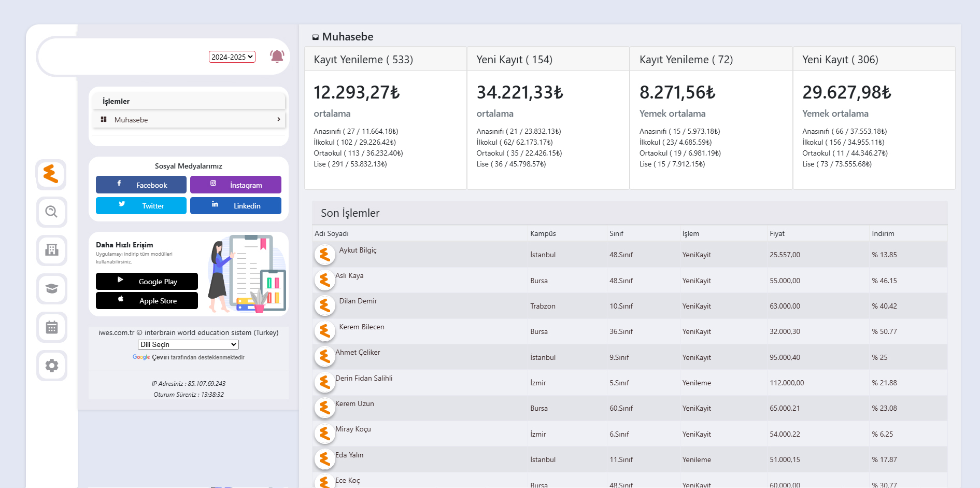Select the name Aykut Bilgiç

(358, 250)
